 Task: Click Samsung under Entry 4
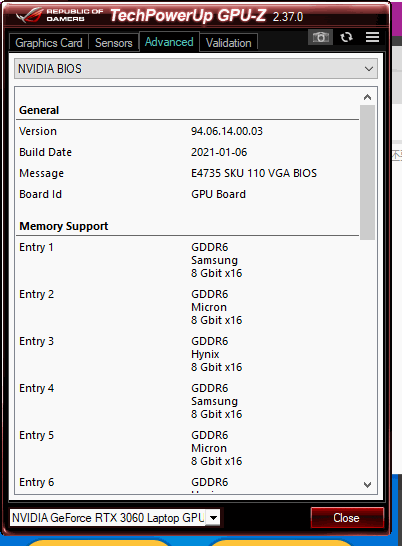tap(214, 401)
